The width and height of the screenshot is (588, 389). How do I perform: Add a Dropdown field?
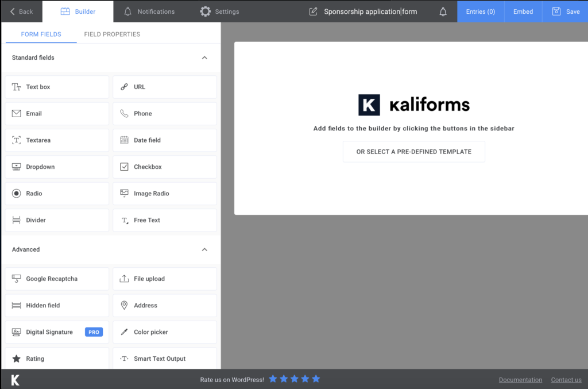click(57, 167)
